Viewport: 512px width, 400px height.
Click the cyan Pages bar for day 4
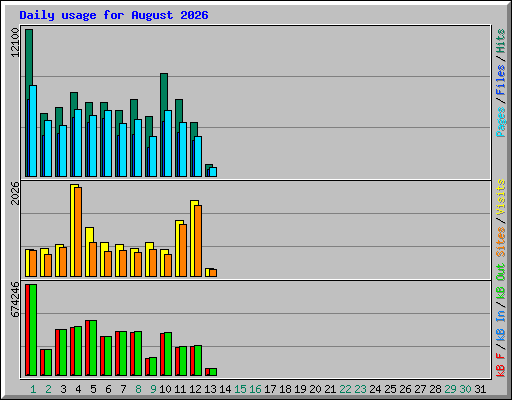[78, 143]
